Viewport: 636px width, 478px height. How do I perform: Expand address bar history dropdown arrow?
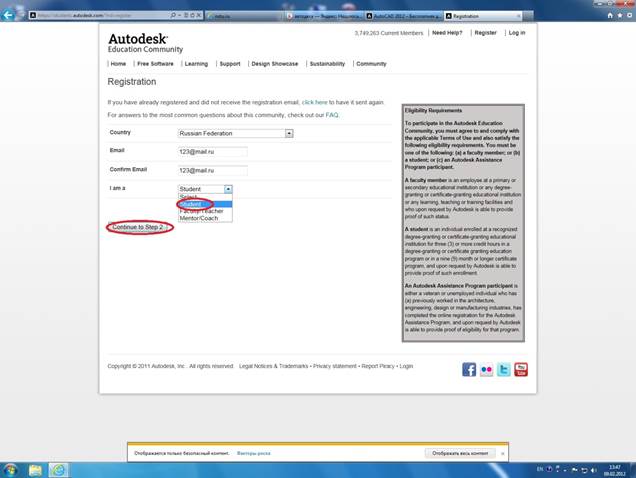point(180,15)
